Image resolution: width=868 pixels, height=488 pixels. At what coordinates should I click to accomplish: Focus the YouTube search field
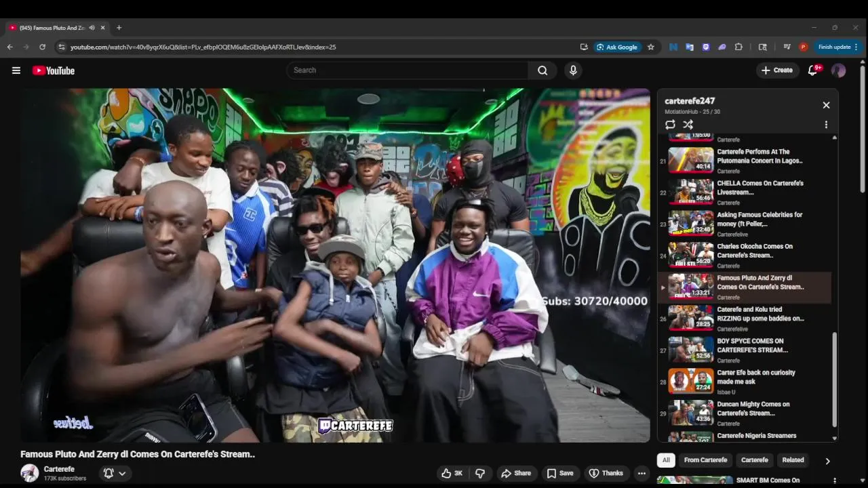coord(407,70)
